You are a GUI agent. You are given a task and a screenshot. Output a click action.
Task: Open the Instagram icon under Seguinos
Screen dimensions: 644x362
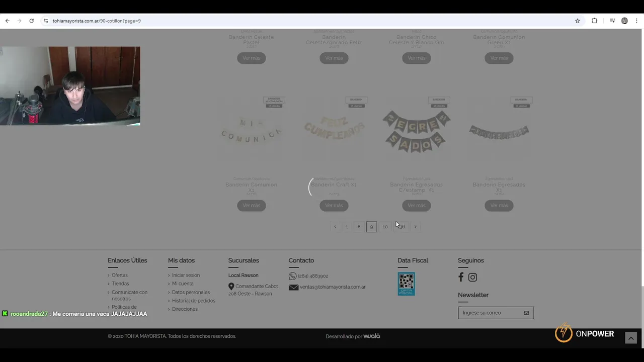pos(472,277)
